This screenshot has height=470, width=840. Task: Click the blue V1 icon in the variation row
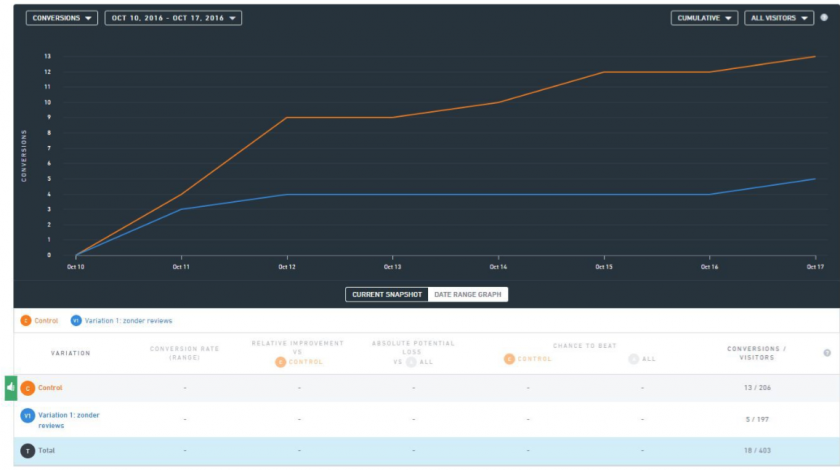click(28, 416)
